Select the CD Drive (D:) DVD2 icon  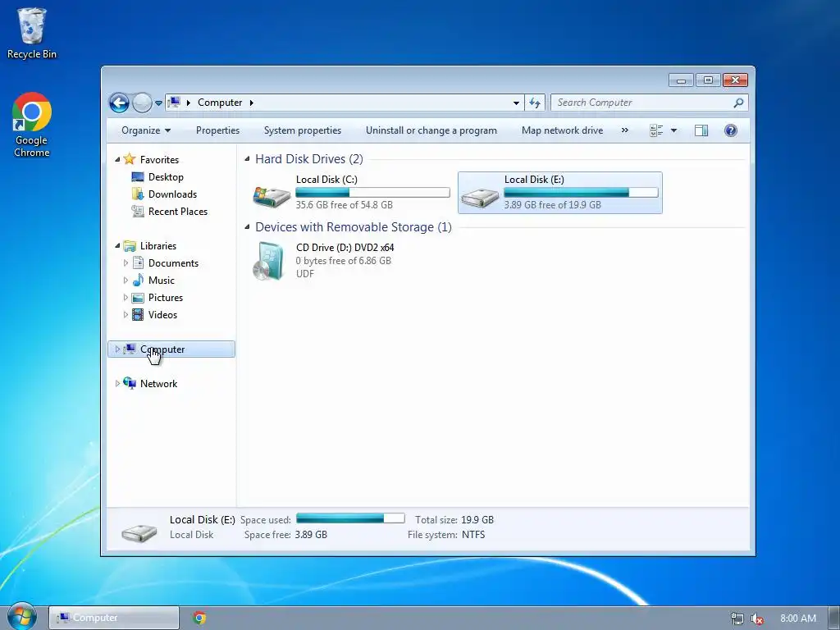[x=269, y=261]
